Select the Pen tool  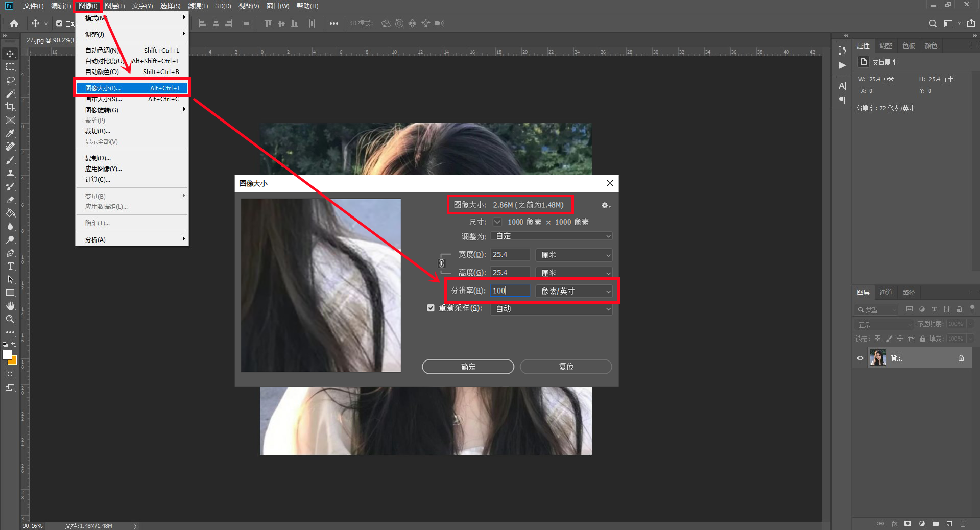[x=10, y=253]
